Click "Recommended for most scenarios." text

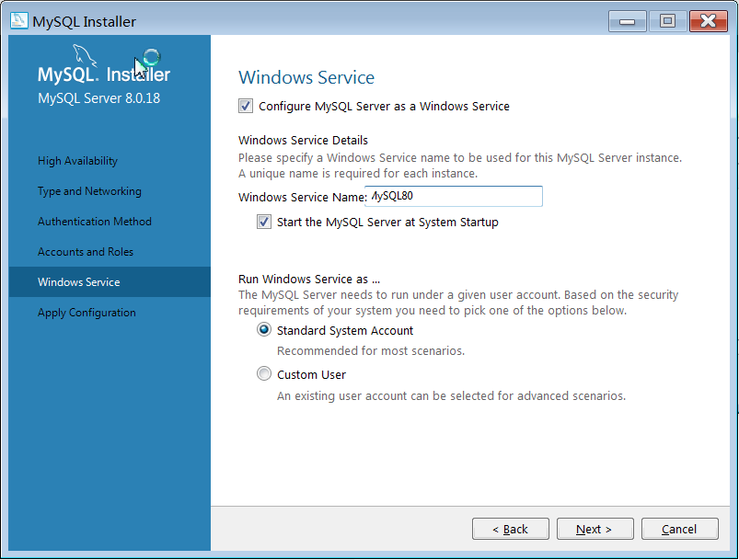click(x=371, y=351)
